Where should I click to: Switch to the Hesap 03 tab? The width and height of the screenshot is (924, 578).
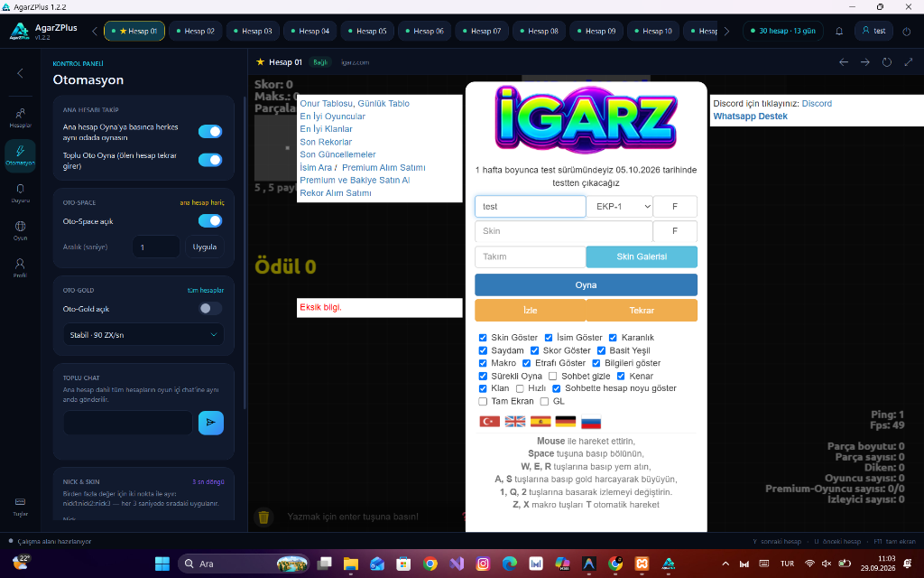253,32
